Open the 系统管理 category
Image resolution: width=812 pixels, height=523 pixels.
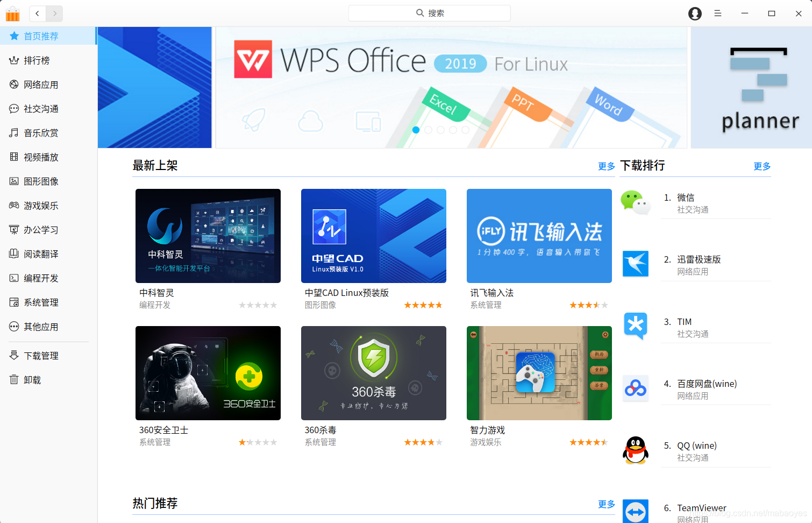pyautogui.click(x=48, y=302)
